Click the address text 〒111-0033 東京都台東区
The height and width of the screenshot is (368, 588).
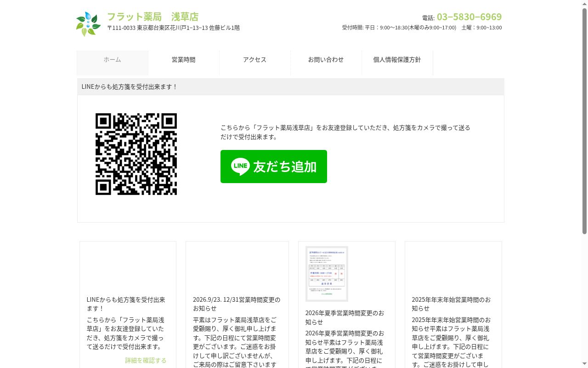tap(174, 28)
